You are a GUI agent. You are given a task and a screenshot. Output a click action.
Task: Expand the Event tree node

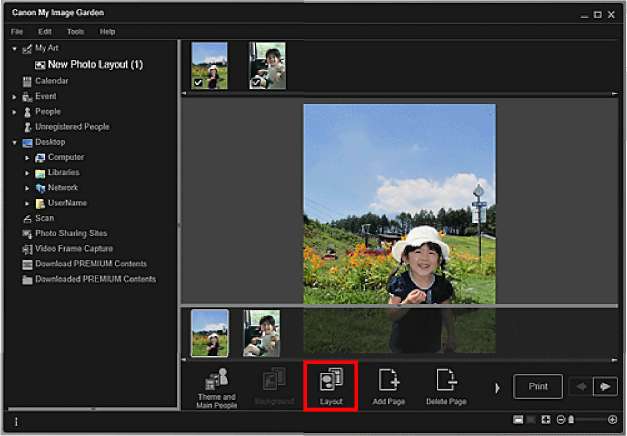[x=15, y=97]
